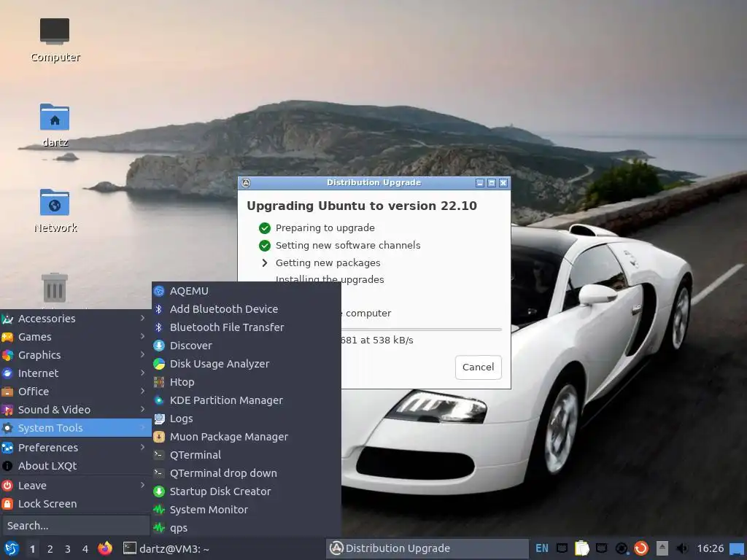
Task: Click the EN keyboard layout indicator
Action: click(x=542, y=548)
